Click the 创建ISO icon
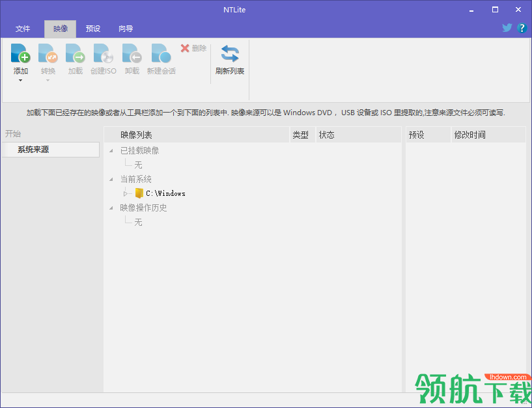Screen dimensions: 532x408 click(x=104, y=53)
